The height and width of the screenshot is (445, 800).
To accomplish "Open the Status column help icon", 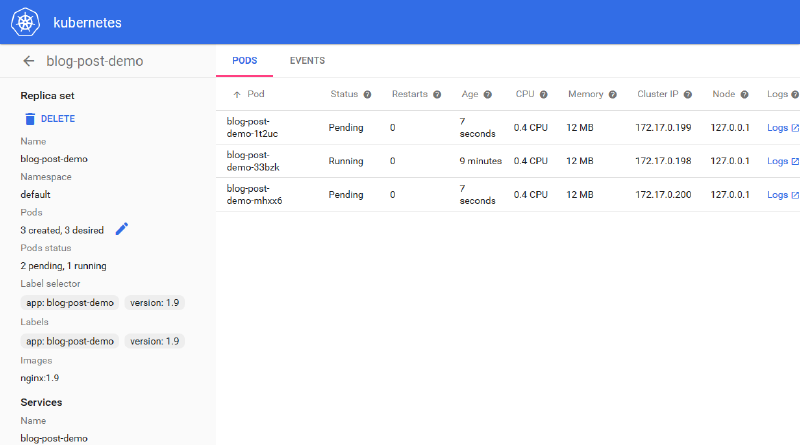I will (x=367, y=94).
